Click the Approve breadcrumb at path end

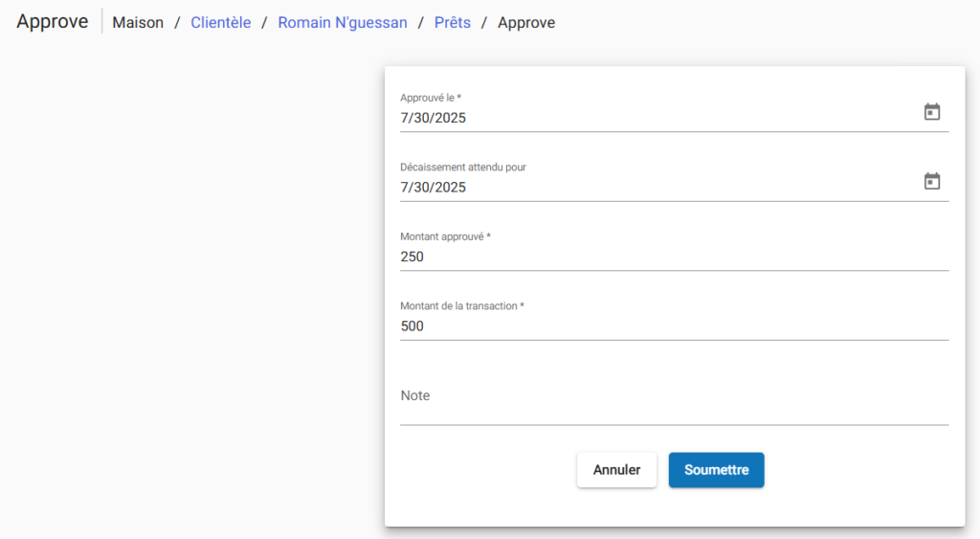pos(526,22)
